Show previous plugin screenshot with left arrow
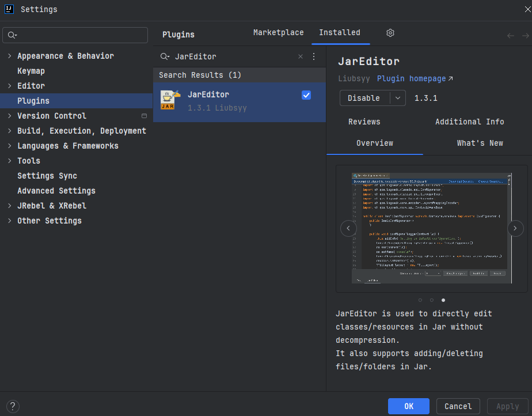 coord(348,229)
